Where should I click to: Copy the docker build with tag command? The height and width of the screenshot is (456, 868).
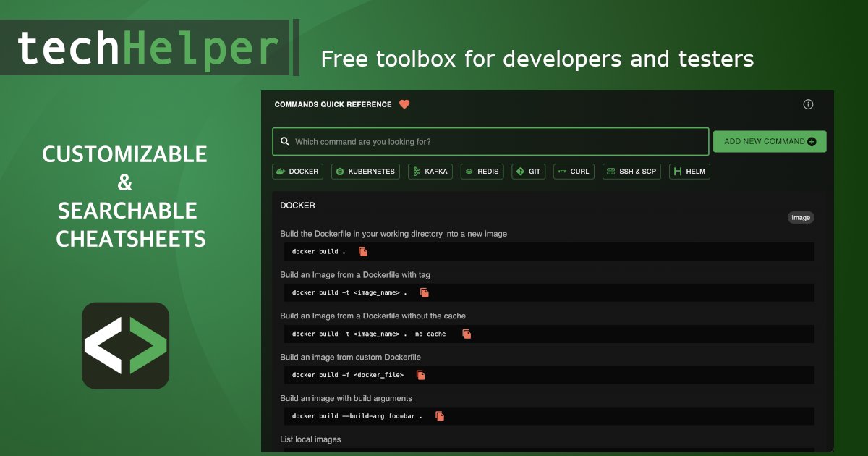(423, 292)
